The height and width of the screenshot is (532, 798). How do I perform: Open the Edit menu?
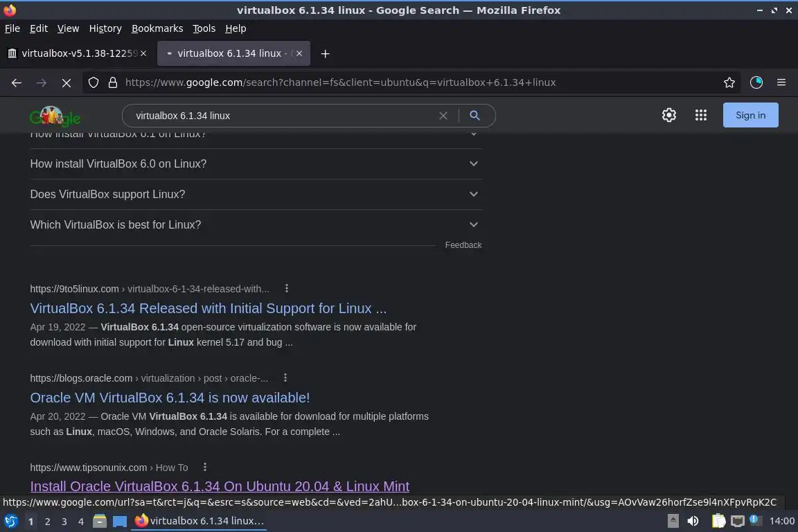(x=39, y=28)
